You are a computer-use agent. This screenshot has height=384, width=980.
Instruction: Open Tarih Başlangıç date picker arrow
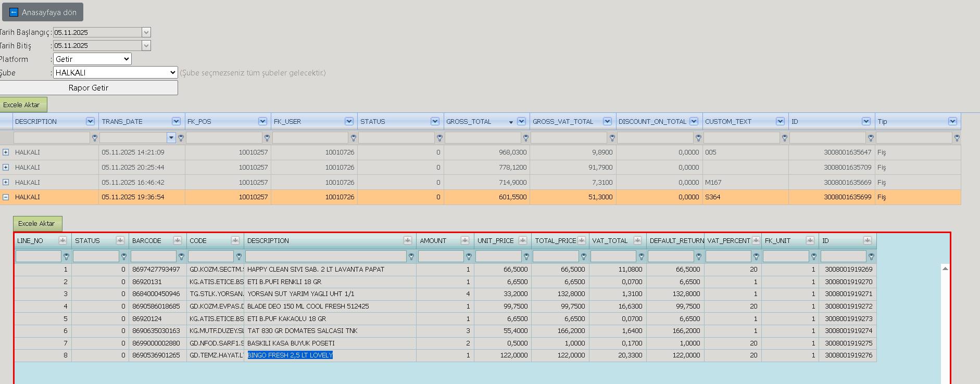[146, 32]
